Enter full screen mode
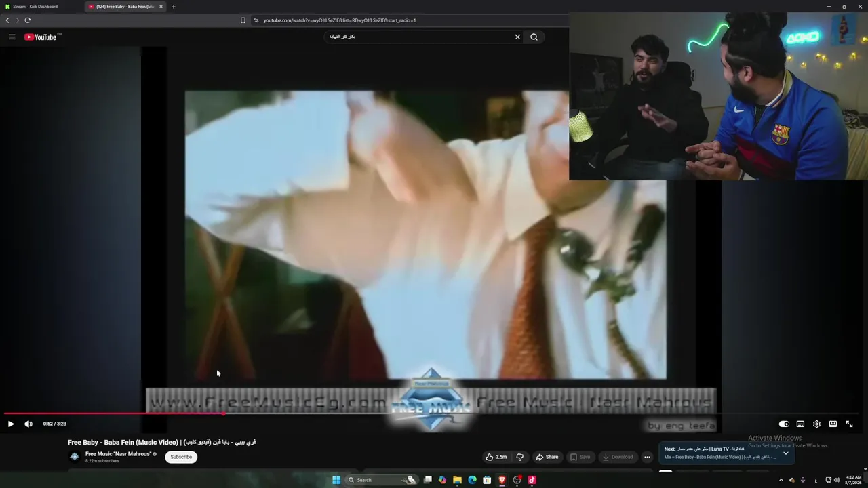This screenshot has width=868, height=488. (849, 424)
